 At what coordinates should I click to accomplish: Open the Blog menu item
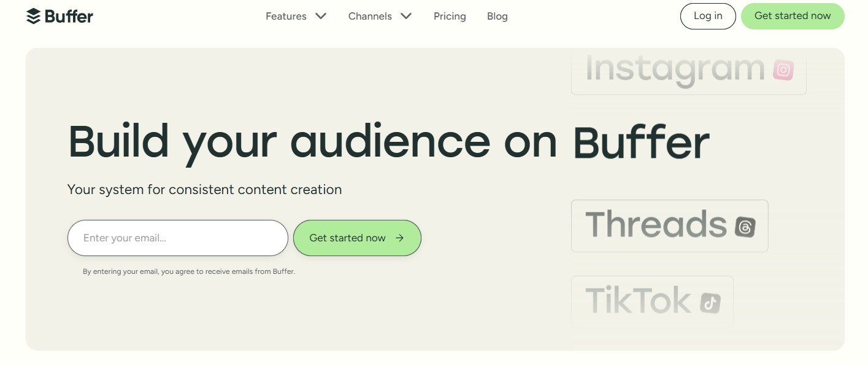pos(497,17)
